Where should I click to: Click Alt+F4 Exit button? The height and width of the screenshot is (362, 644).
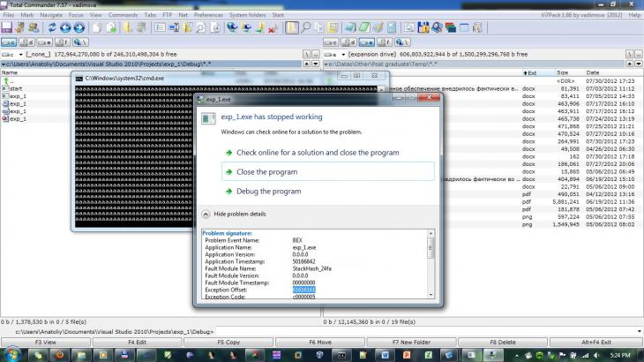point(596,342)
